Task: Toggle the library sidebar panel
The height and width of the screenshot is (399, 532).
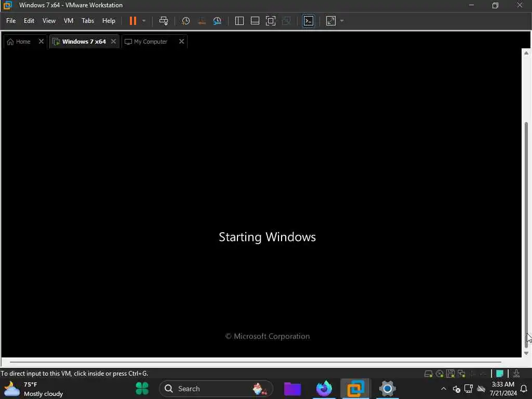Action: tap(239, 21)
